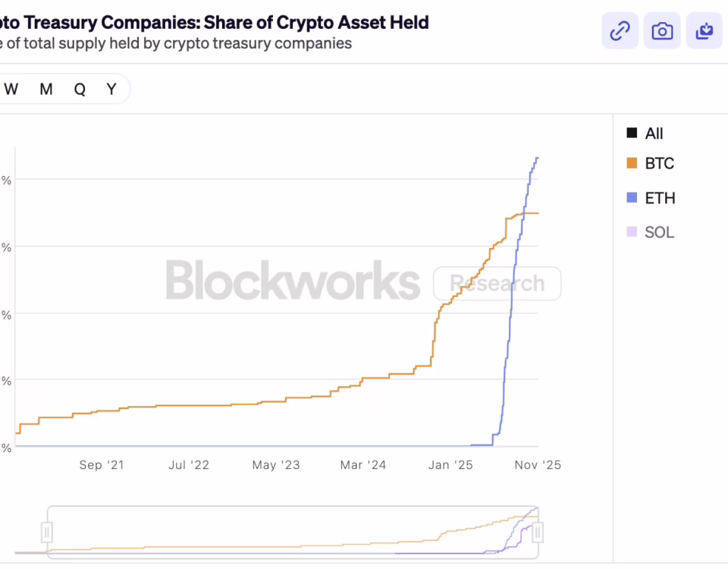This screenshot has width=728, height=569.
Task: Click the light purple SOL swatch
Action: (632, 232)
